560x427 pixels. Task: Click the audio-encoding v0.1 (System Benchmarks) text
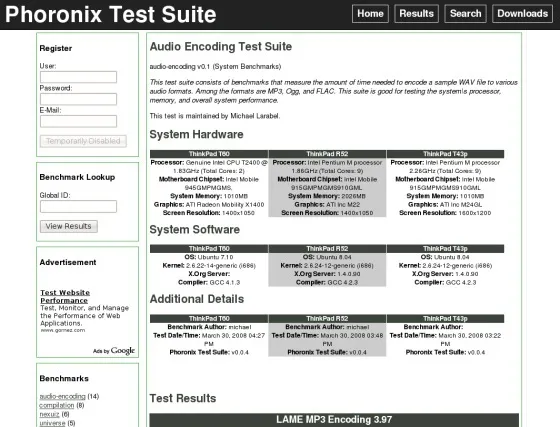pyautogui.click(x=215, y=66)
